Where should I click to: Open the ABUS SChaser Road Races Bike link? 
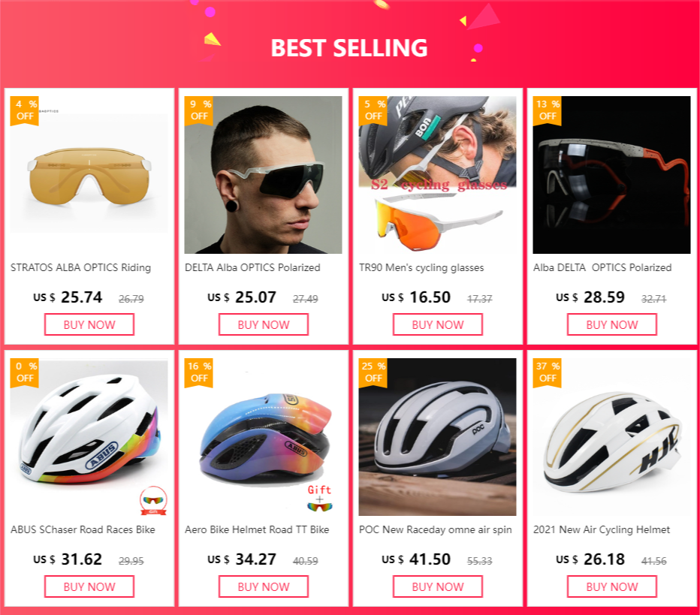click(83, 529)
